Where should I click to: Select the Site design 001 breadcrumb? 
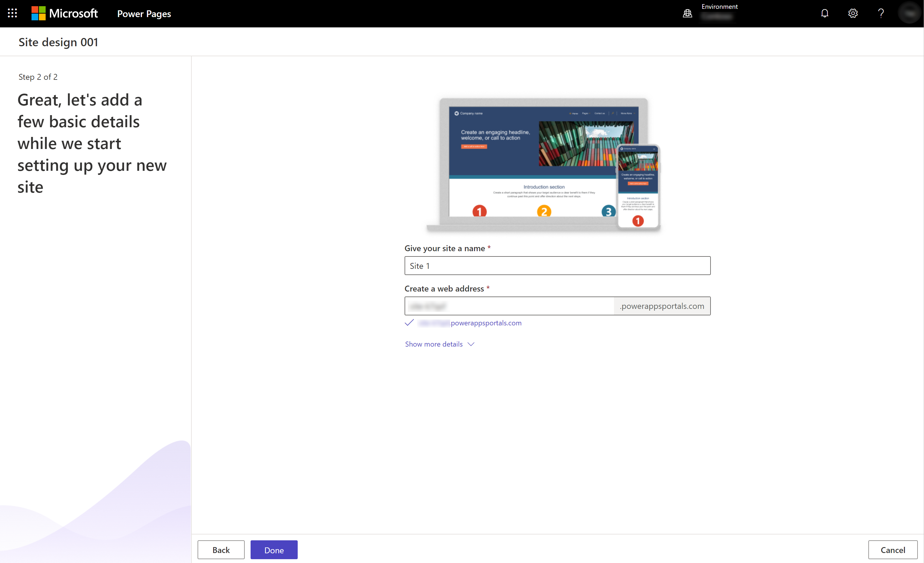pos(58,42)
